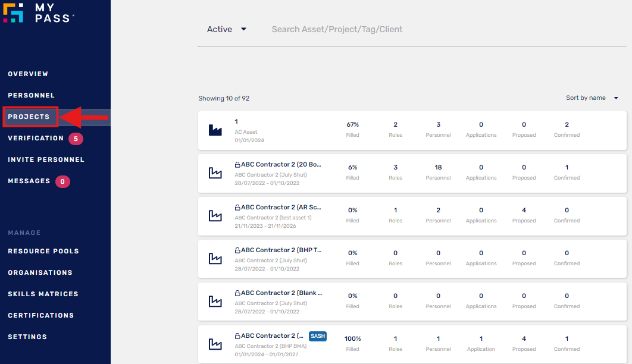Image resolution: width=632 pixels, height=364 pixels.
Task: Click the factory icon of the SASH-tagged project
Action: (x=215, y=344)
